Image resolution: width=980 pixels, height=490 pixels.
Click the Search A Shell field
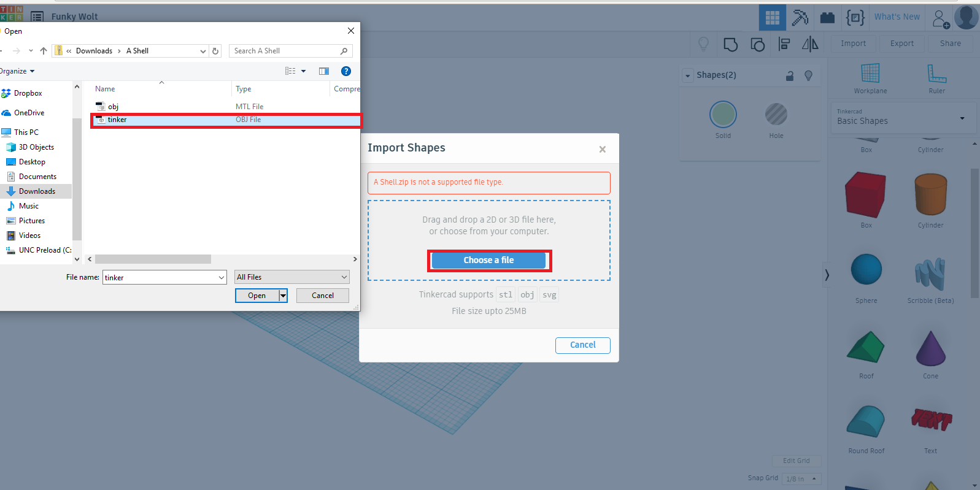290,51
